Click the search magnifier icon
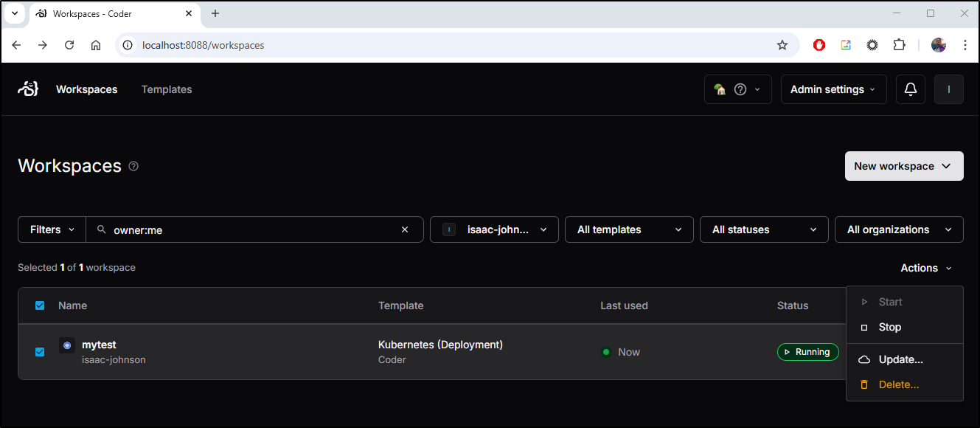This screenshot has width=980, height=428. (102, 229)
